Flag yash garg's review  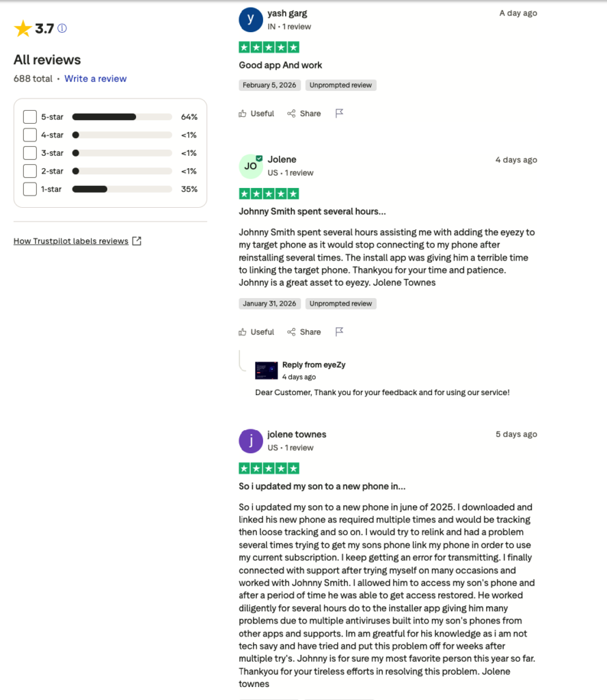point(339,113)
